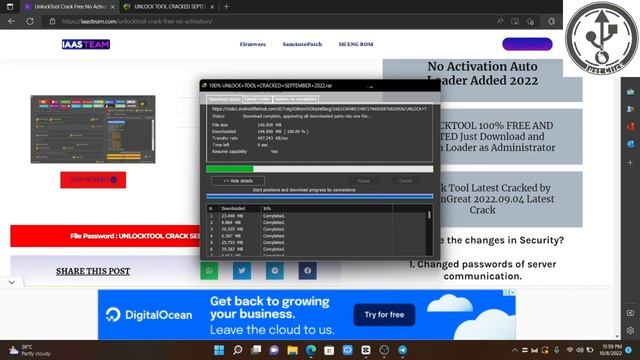Open the red Office icon in Edge sidebar
This screenshot has width=640, height=360.
coord(631,127)
